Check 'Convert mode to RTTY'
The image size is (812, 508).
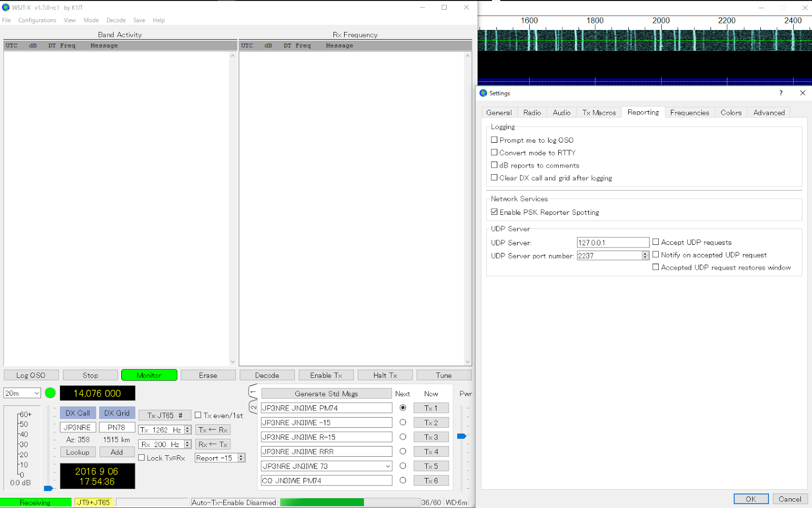494,152
